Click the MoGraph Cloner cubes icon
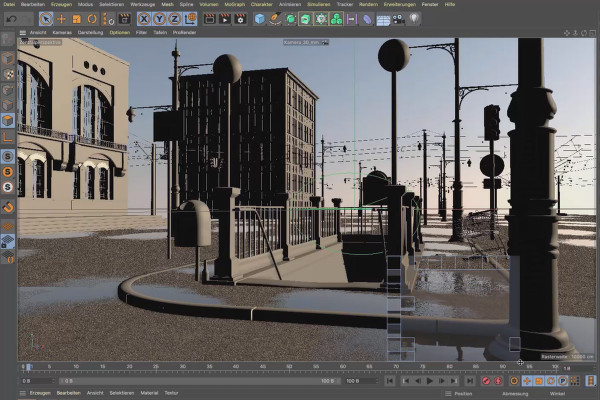This screenshot has width=600, height=400. tap(336, 19)
